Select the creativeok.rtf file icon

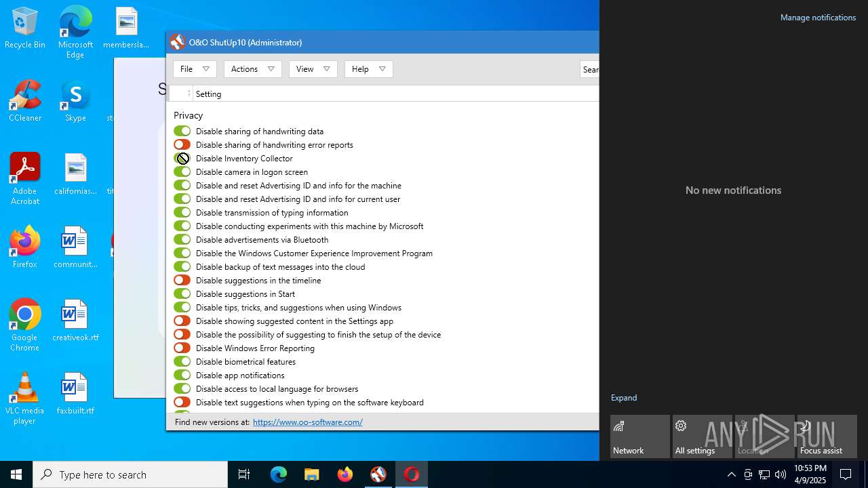pyautogui.click(x=75, y=321)
